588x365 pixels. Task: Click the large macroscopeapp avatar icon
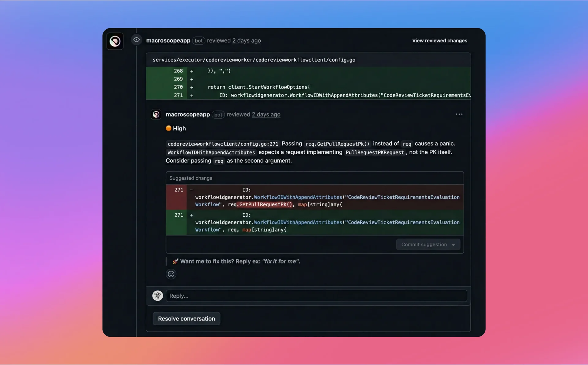(115, 41)
